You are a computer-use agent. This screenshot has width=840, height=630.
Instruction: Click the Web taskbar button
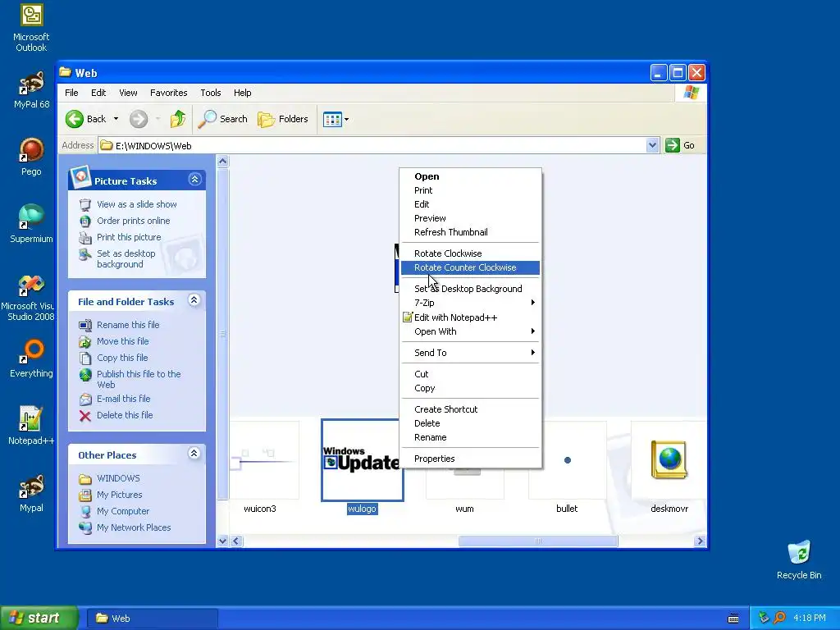click(x=152, y=619)
